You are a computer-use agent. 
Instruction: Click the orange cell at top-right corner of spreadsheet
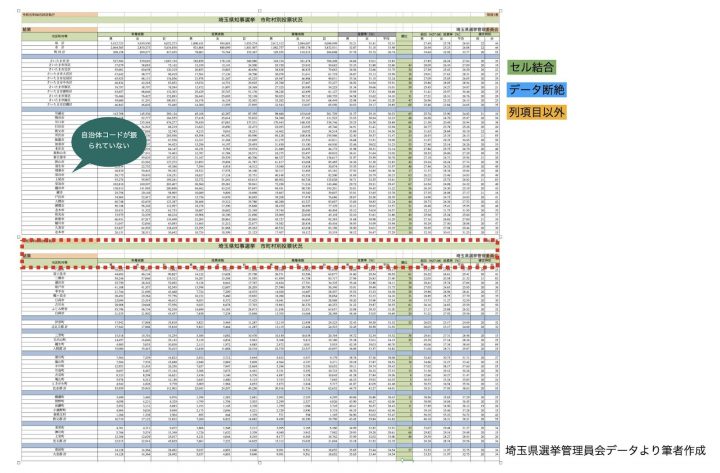pyautogui.click(x=487, y=16)
